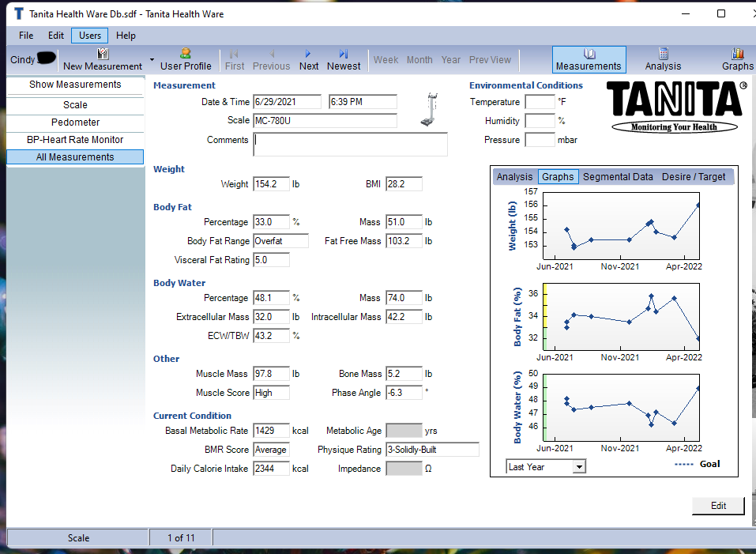Open the New Measurement dropdown arrow
The height and width of the screenshot is (554, 756).
click(152, 60)
